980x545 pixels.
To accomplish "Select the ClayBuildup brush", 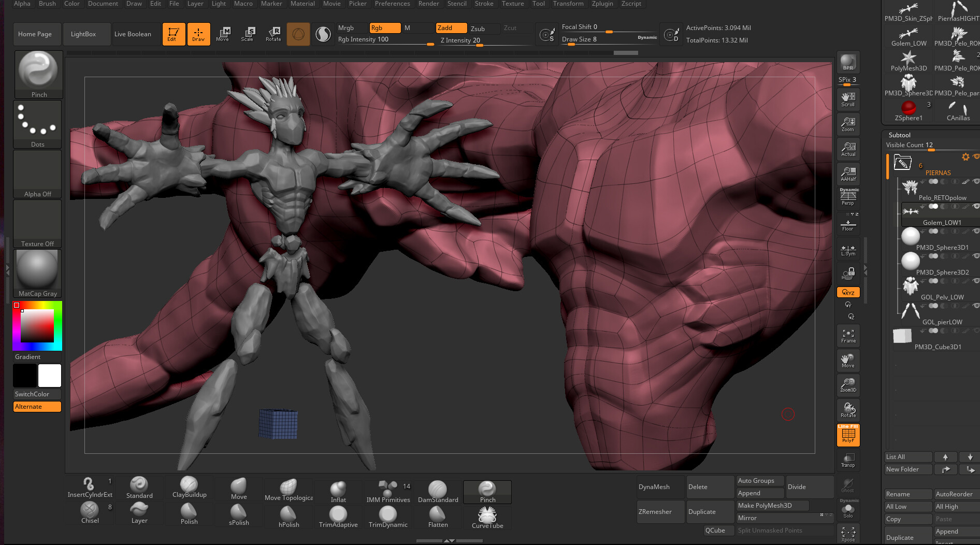I will tap(189, 487).
